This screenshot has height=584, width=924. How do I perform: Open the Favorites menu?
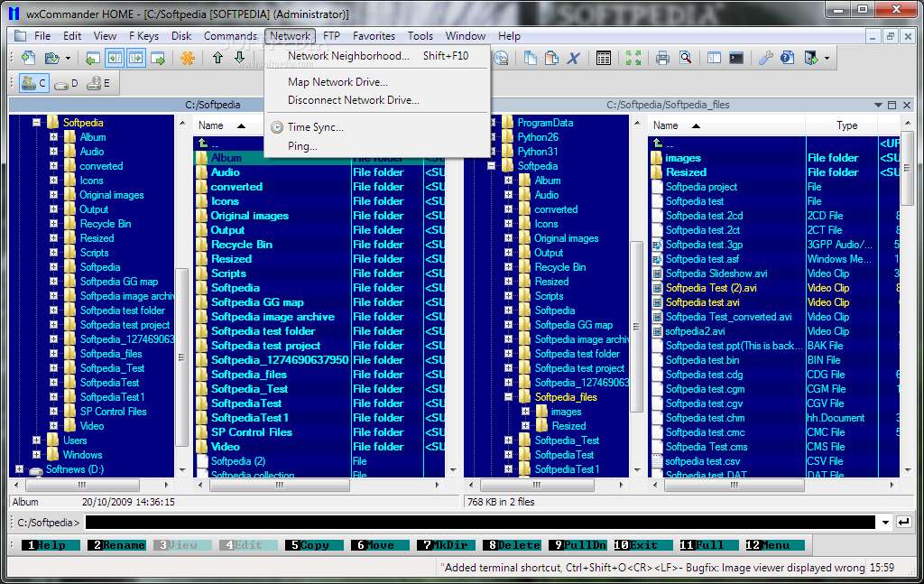374,36
